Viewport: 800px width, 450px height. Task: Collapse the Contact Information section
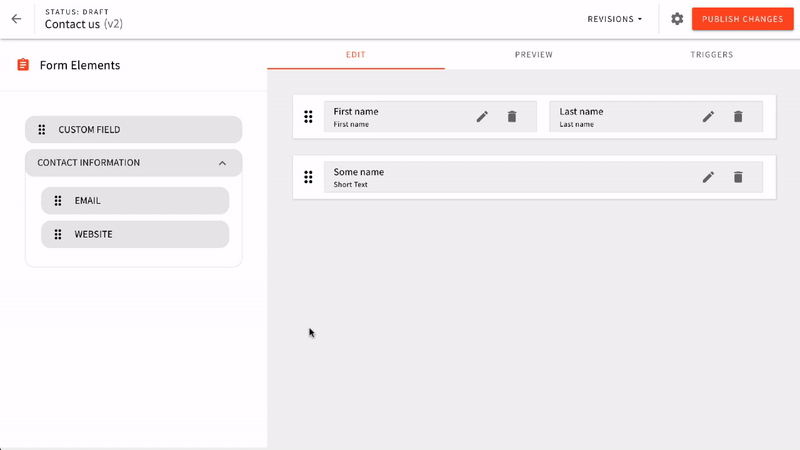(222, 163)
